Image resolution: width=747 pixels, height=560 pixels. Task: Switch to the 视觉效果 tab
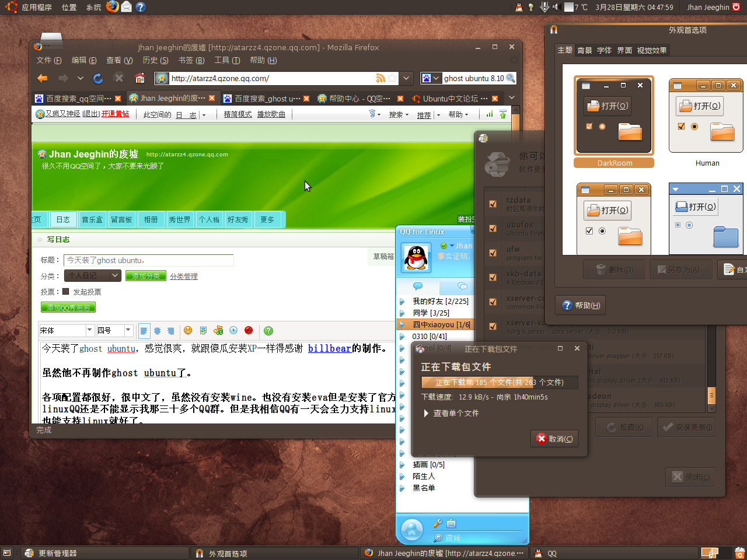click(652, 50)
